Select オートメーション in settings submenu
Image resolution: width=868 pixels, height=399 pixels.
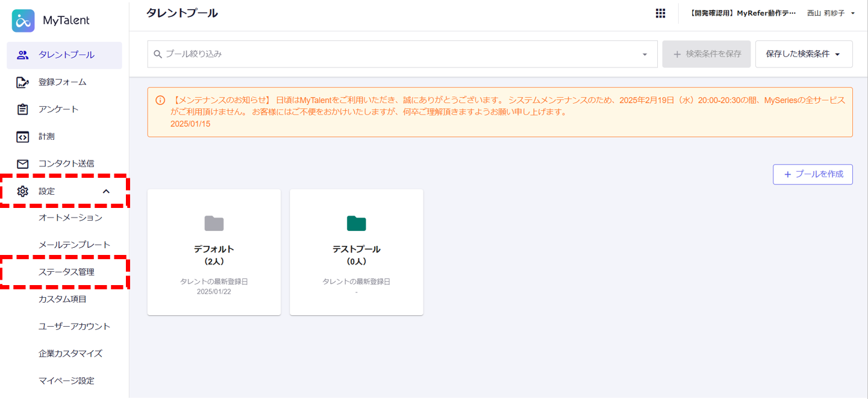(70, 218)
